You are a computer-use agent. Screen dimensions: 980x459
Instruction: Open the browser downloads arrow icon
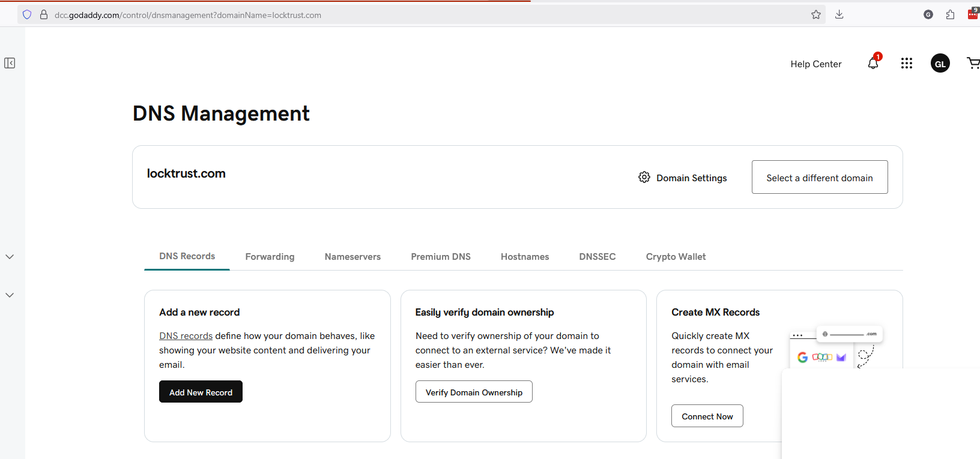pyautogui.click(x=839, y=14)
